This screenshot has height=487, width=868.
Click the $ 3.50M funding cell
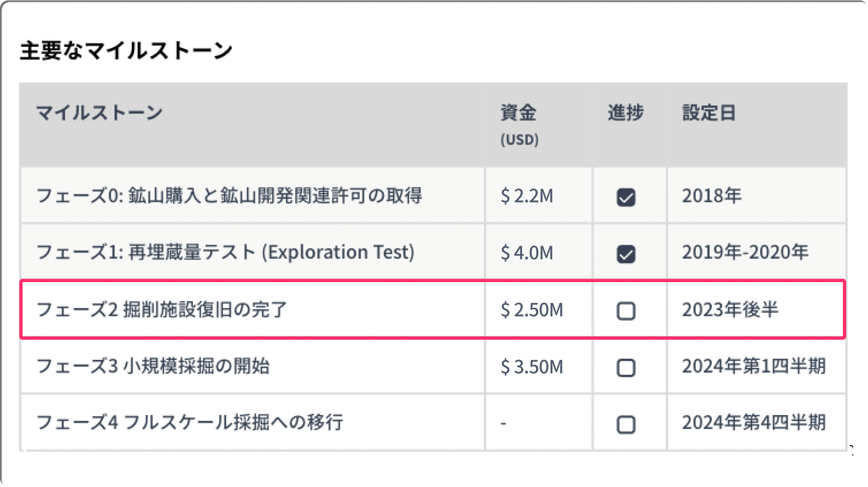[532, 367]
